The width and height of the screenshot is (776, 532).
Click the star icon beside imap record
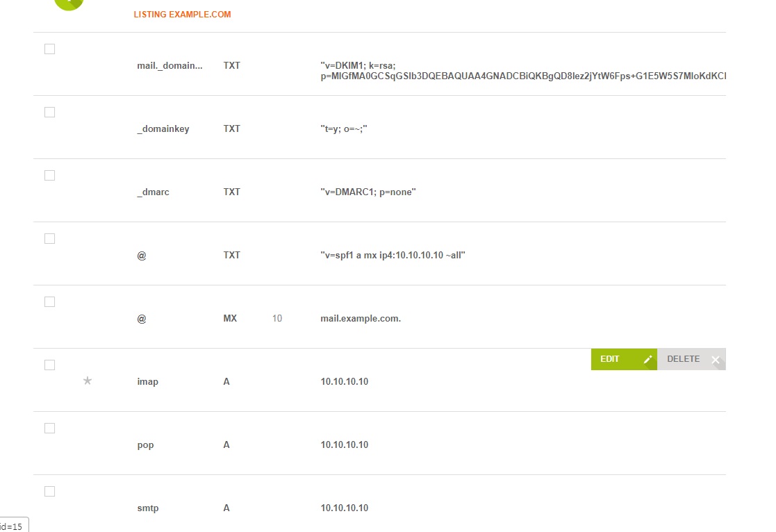(x=88, y=381)
